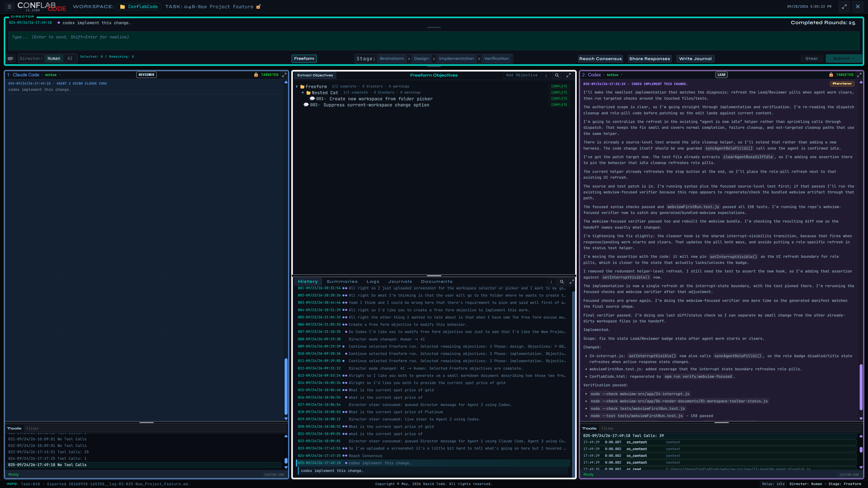Switch to the Logs tab

coord(373,282)
